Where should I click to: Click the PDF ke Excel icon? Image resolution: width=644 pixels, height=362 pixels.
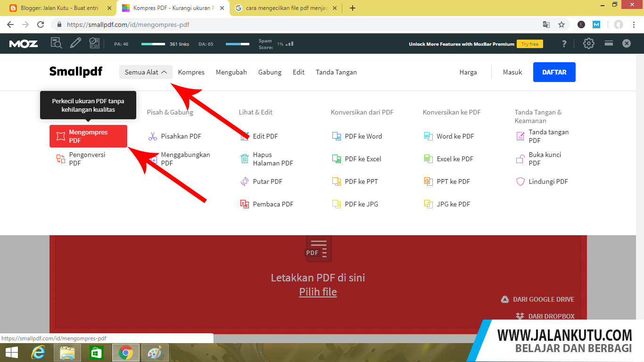337,159
